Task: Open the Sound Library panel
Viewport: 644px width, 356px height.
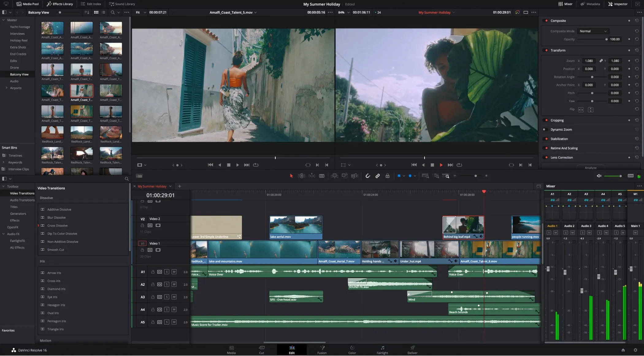Action: (x=121, y=4)
